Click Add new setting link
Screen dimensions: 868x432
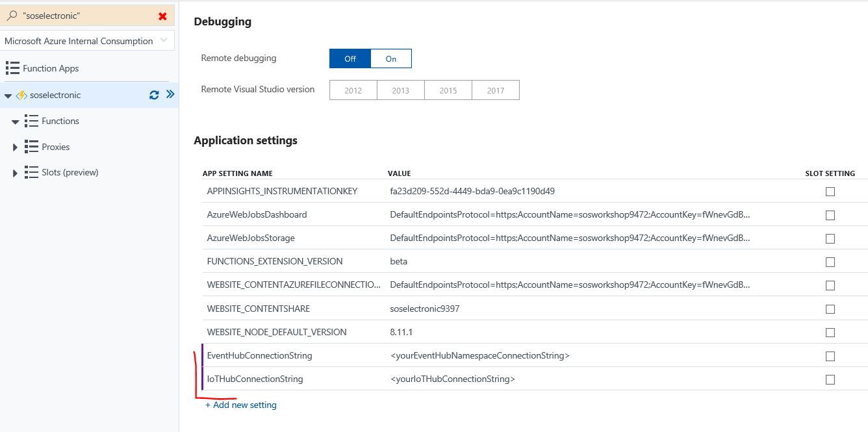click(241, 405)
